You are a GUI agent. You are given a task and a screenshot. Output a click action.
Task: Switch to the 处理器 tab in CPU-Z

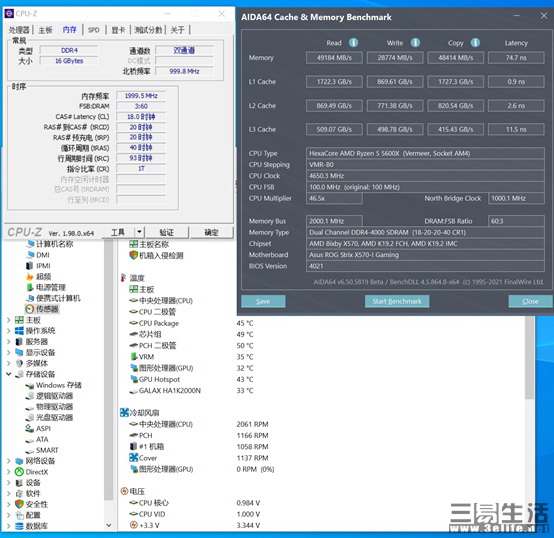(19, 30)
